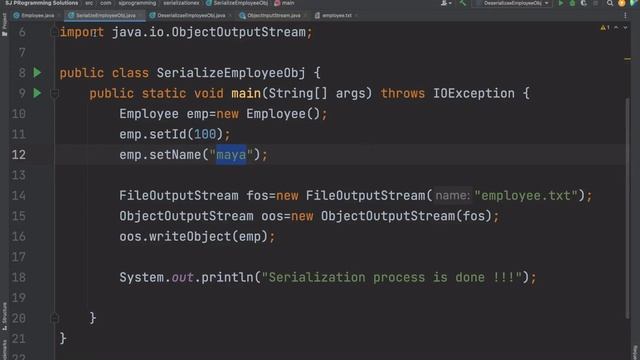Click line number 14 in the gutter
The height and width of the screenshot is (360, 640).
[19, 196]
